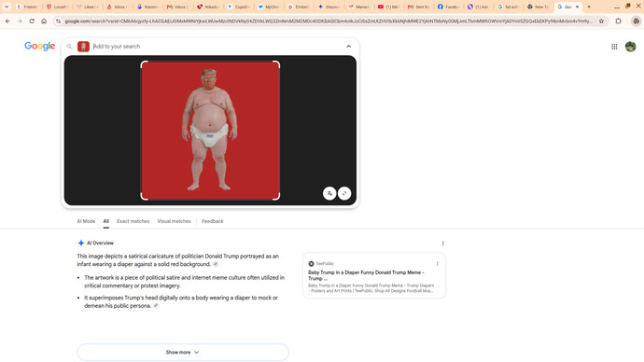Open the browser extensions menu

(618, 21)
